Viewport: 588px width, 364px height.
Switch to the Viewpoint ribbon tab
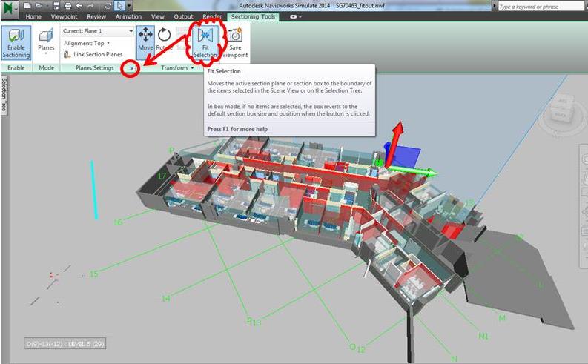coord(64,17)
